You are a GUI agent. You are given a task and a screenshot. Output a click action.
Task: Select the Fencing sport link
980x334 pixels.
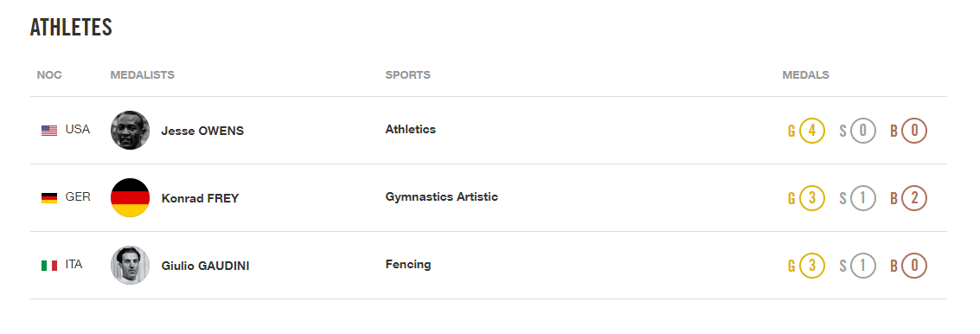click(408, 265)
